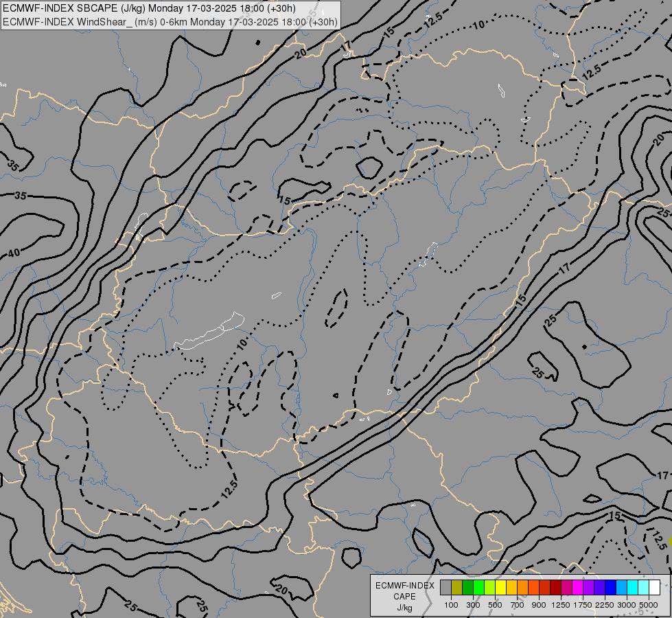Click the legend value 900
The width and height of the screenshot is (672, 618).
click(539, 605)
